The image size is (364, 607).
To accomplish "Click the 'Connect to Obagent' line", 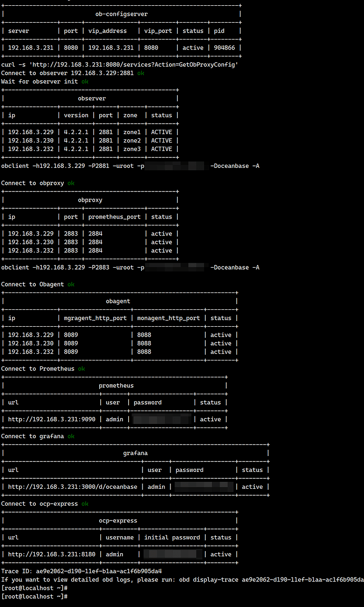I will point(38,284).
